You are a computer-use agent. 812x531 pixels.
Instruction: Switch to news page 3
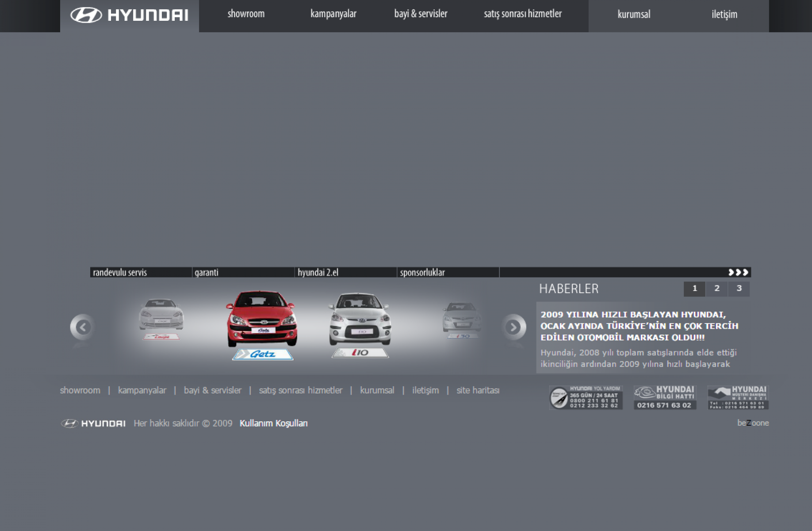coord(739,289)
